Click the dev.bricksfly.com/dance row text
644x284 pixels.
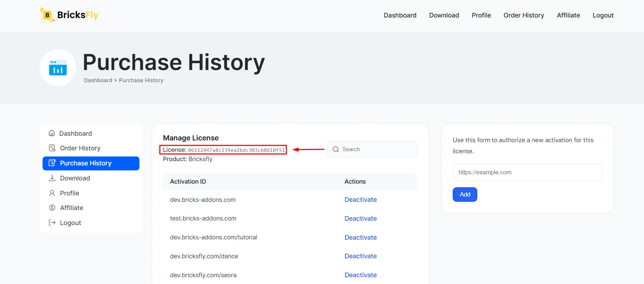[204, 256]
